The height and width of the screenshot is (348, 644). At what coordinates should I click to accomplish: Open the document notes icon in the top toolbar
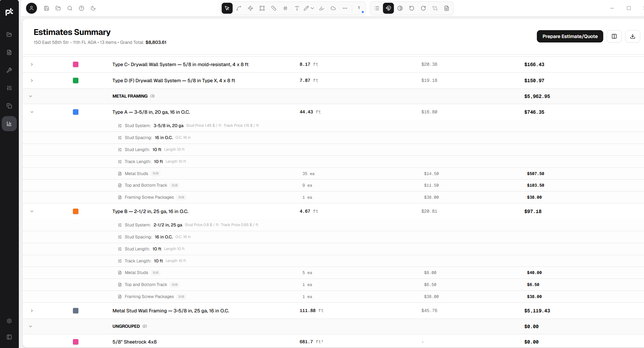pos(447,8)
